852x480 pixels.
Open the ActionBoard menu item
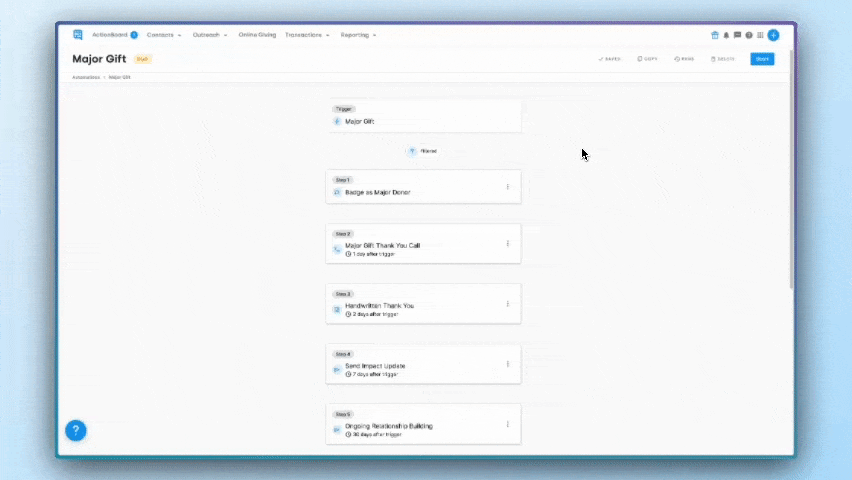[x=109, y=35]
